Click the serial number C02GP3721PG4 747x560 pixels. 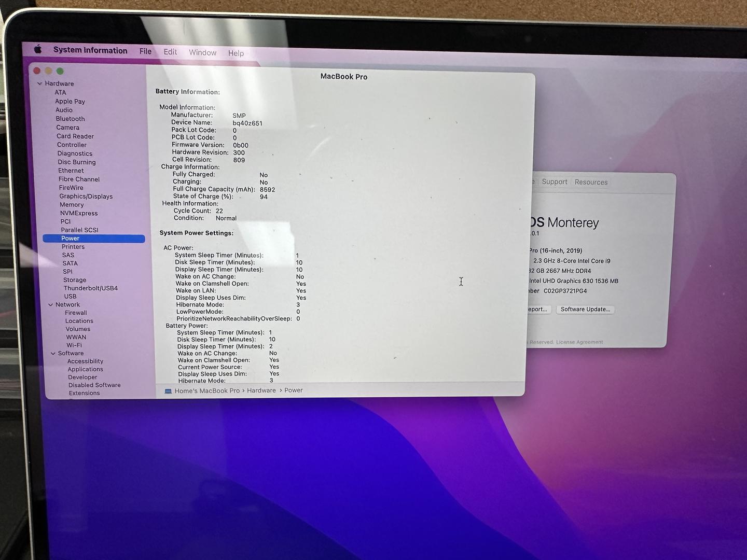[565, 291]
